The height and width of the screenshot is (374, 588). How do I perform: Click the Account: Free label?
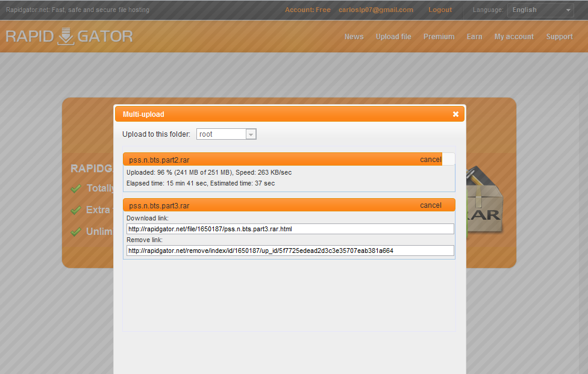307,10
